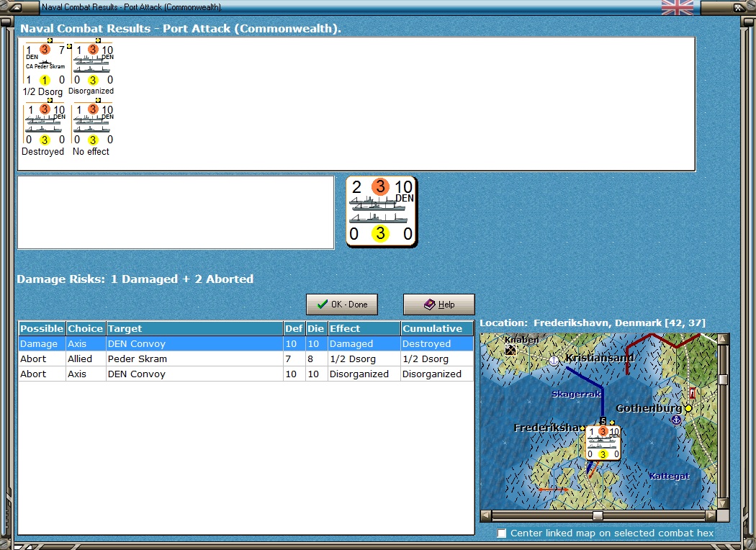Click the 1/2 Dsorg effect cell
Viewport: 756px width, 550px height.
(364, 359)
